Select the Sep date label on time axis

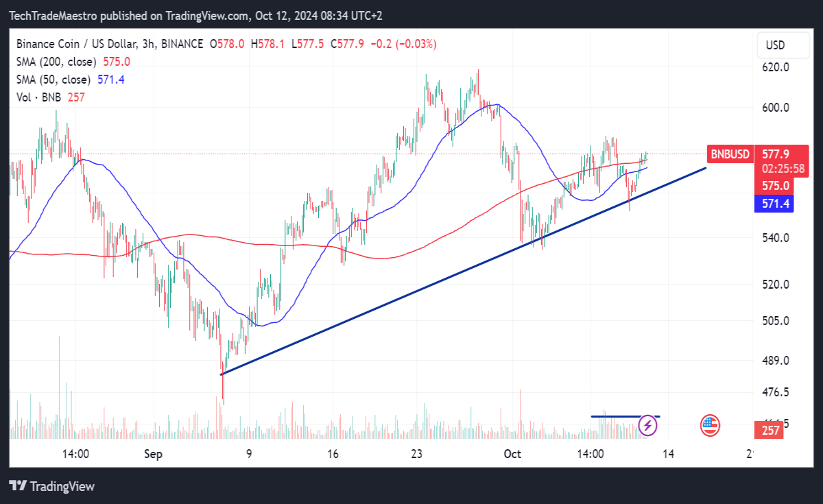[x=154, y=454]
